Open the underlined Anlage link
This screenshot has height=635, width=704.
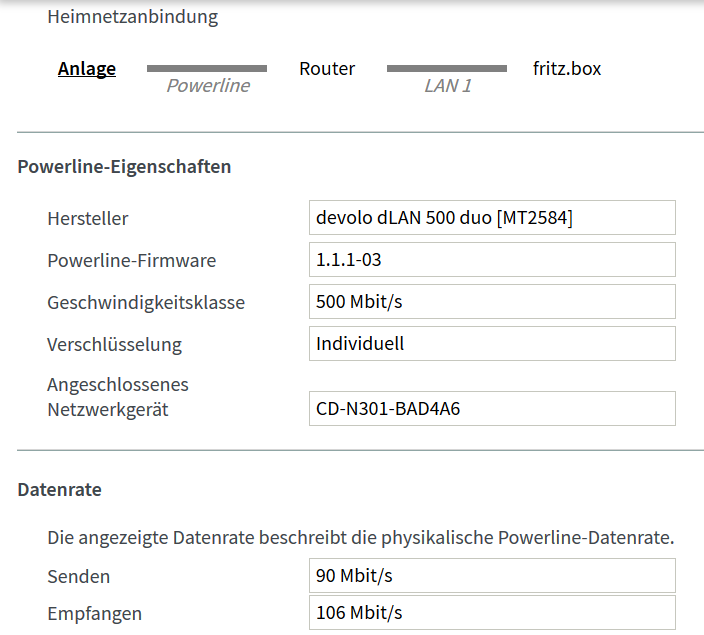[x=87, y=69]
